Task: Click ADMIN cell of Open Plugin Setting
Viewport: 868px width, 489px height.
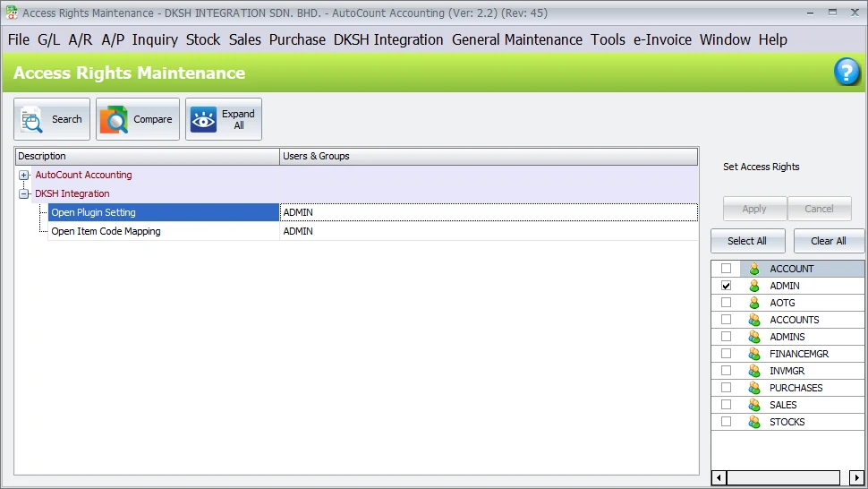Action: [489, 212]
